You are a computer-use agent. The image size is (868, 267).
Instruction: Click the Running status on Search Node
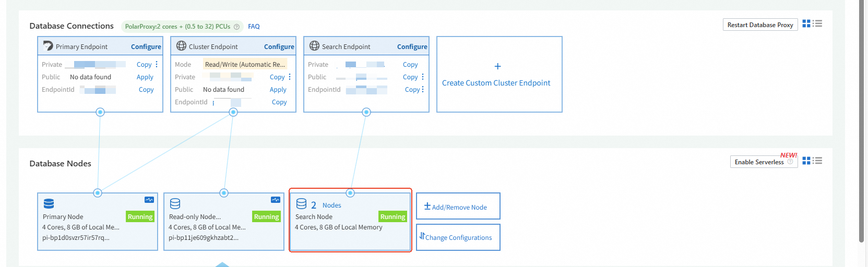point(393,217)
